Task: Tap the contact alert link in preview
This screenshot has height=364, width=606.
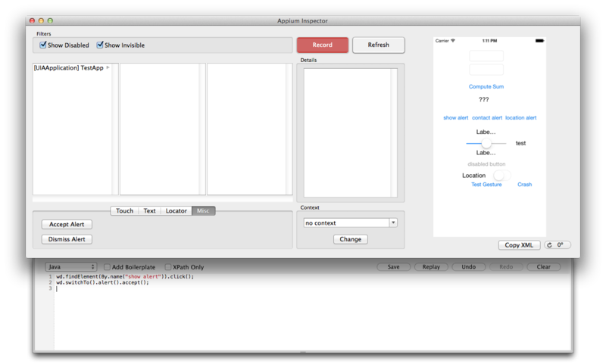Action: click(487, 118)
